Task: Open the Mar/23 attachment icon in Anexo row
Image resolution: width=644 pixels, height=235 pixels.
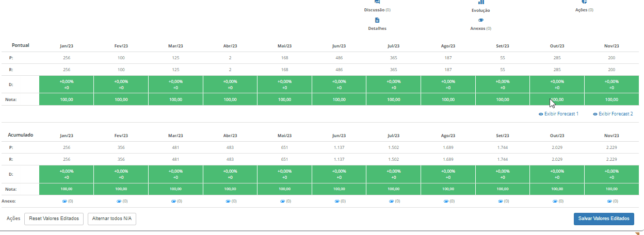Action: 174,201
